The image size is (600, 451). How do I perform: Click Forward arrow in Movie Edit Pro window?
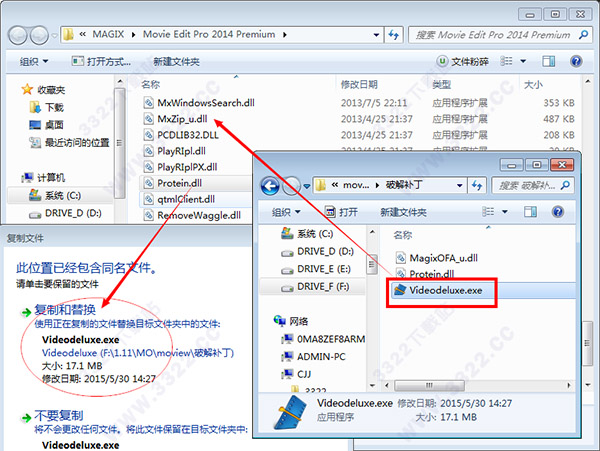[39, 35]
